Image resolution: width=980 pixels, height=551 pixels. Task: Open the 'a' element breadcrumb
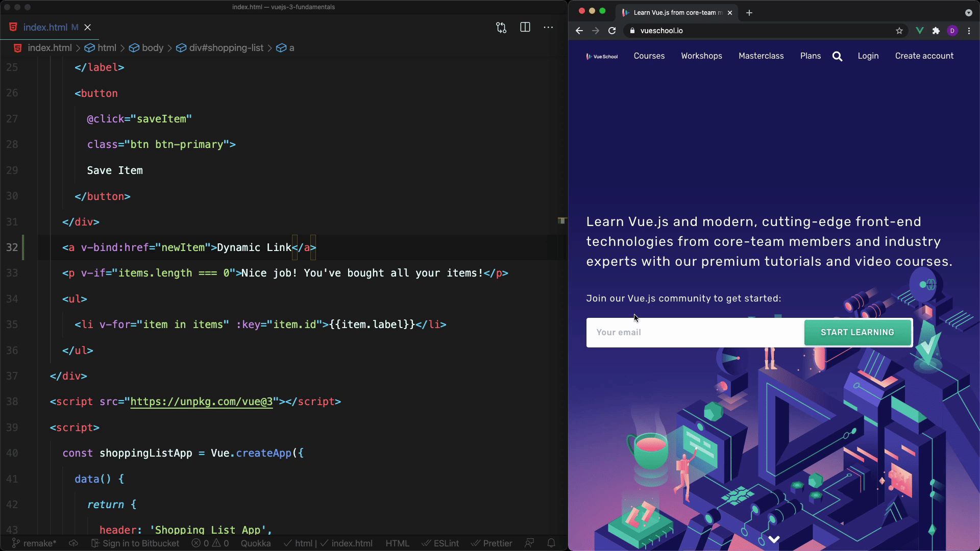coord(285,48)
